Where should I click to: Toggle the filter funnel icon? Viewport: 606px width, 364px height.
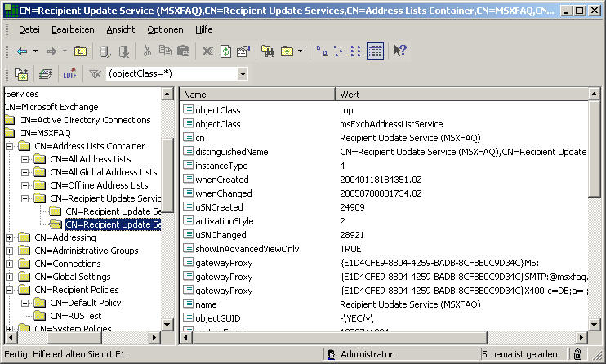(x=95, y=73)
